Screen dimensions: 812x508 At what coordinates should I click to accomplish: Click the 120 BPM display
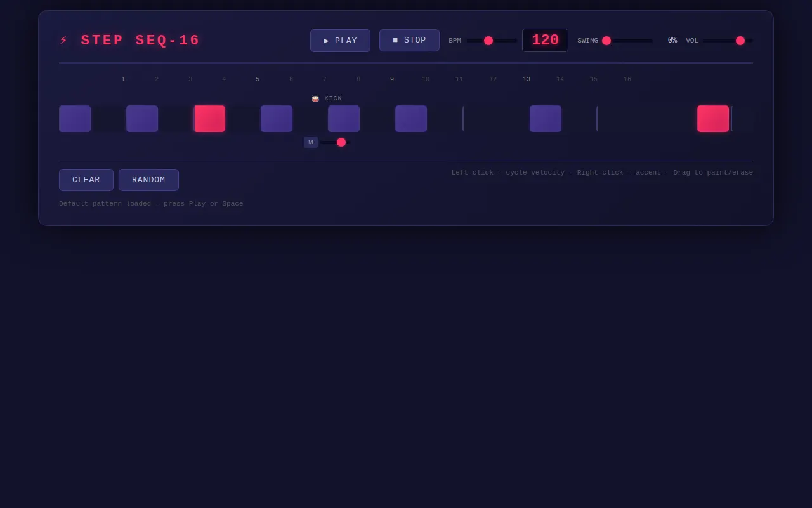tap(545, 40)
